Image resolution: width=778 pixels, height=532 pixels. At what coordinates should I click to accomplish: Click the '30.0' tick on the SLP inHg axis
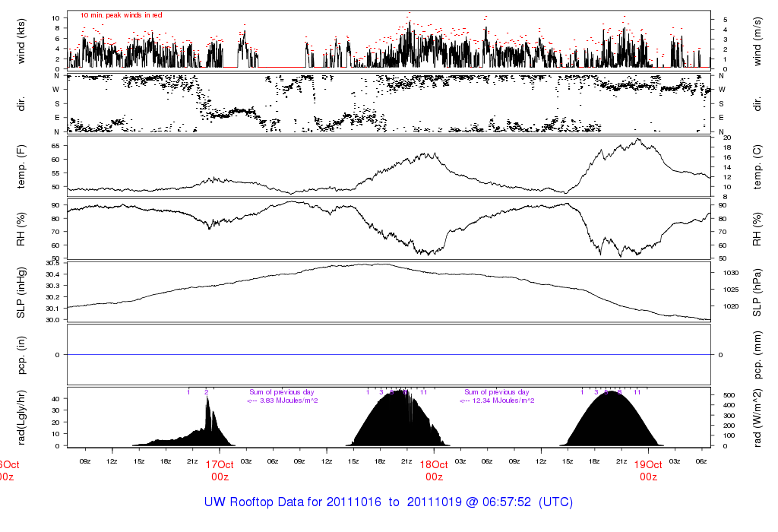coord(52,320)
